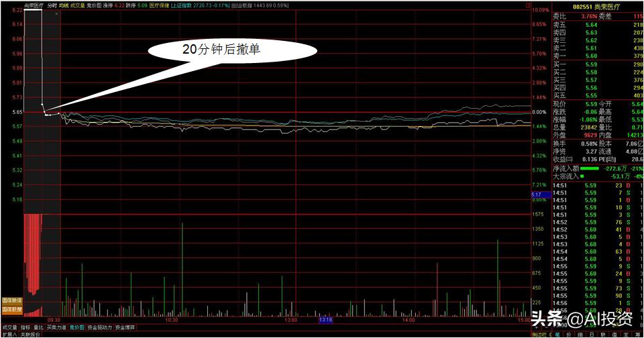This screenshot has width=644, height=338.
Task: Click the 分时 label in chart header
Action: click(x=52, y=6)
